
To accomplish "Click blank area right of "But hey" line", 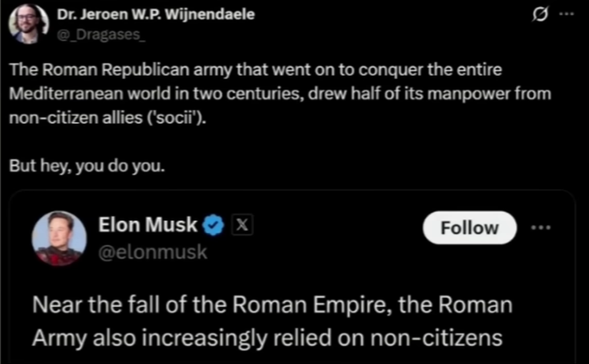I will coord(359,166).
